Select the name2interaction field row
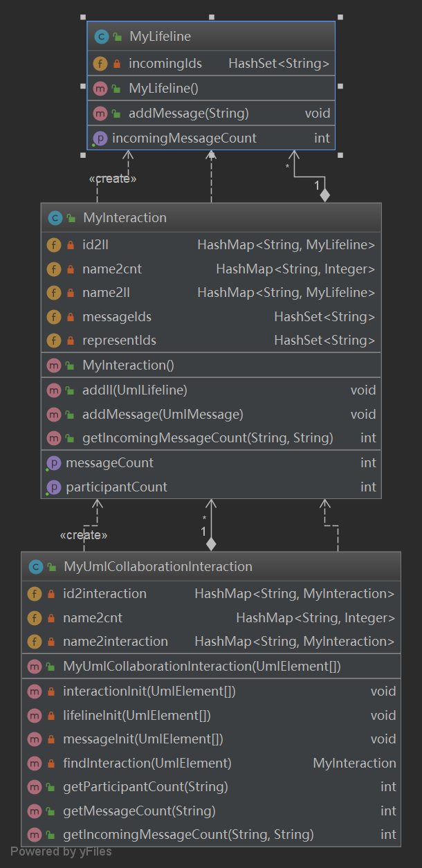422x868 pixels. coord(211,642)
